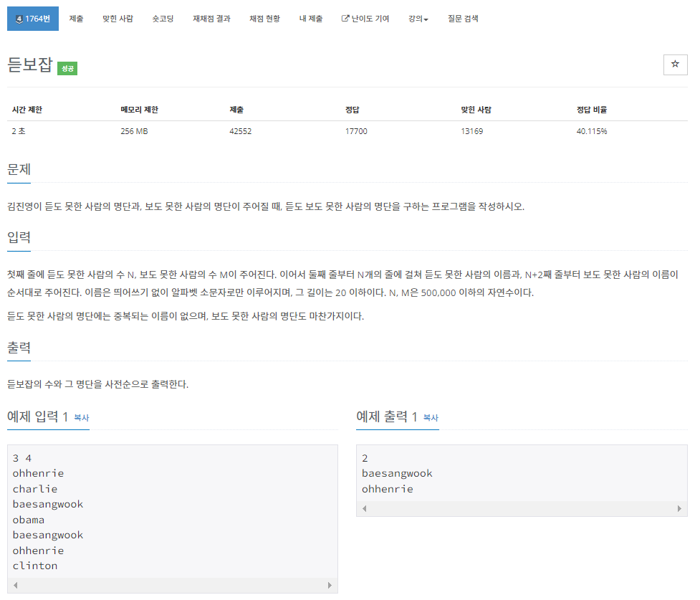Viewport: 700px width, 600px height.
Task: Click example input right scroll arrow
Action: point(330,585)
